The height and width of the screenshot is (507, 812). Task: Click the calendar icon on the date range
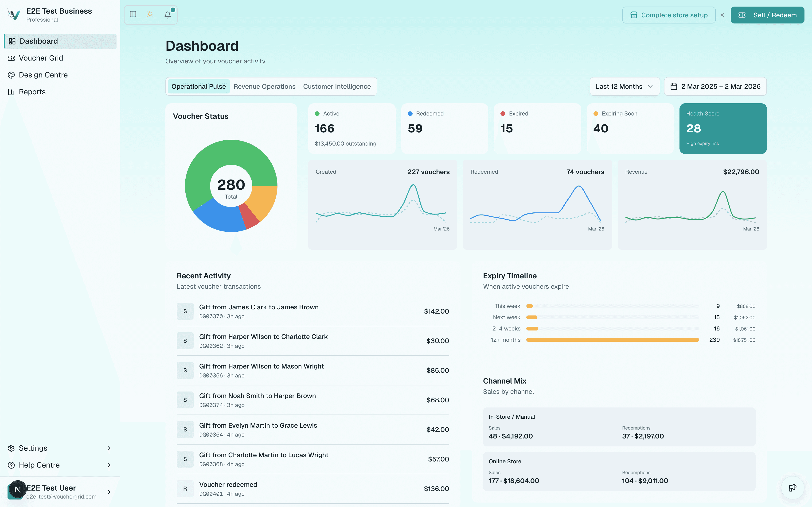pyautogui.click(x=675, y=86)
